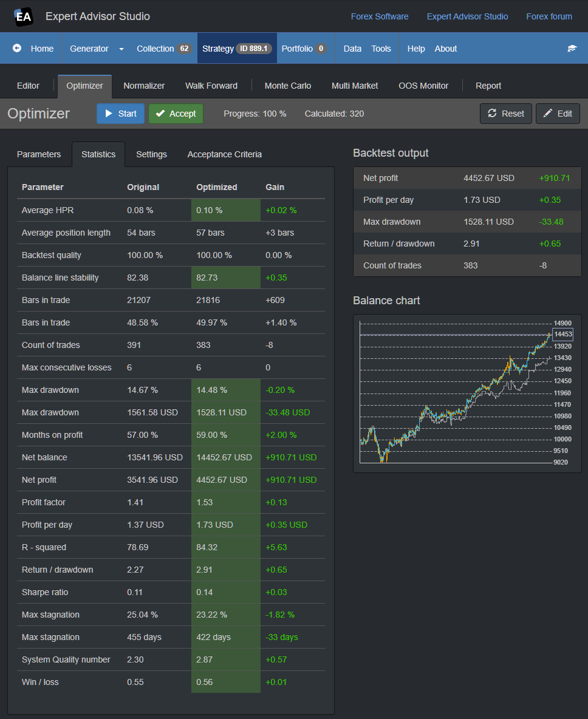
Task: Click the R - squared 84.32 cell
Action: tap(225, 547)
